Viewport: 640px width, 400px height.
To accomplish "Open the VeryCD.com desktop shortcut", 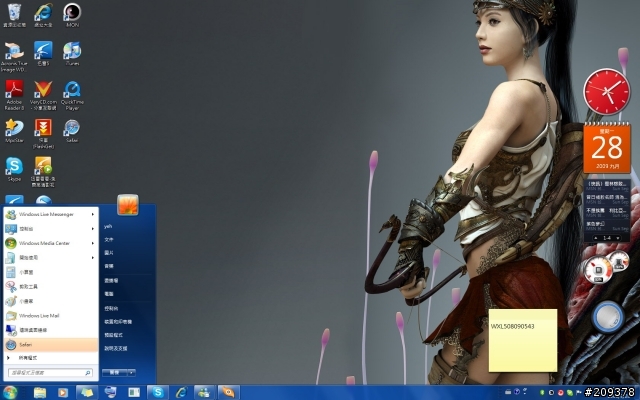I will tap(43, 95).
